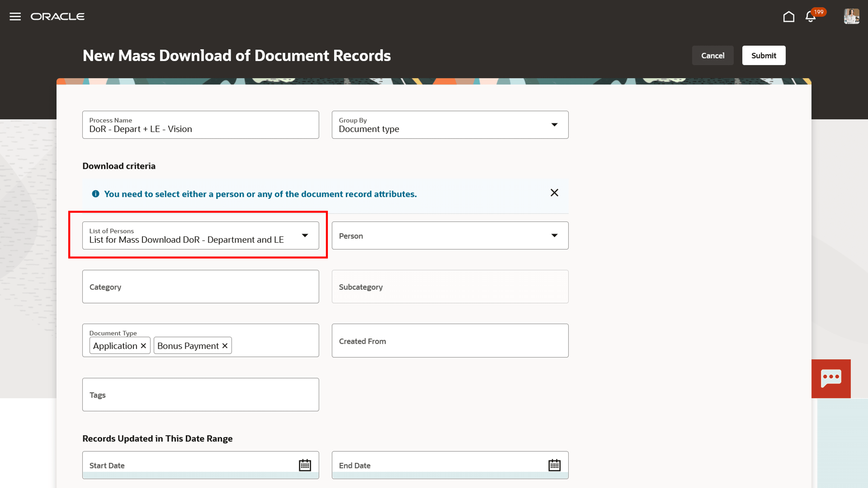The image size is (868, 488).
Task: Dismiss the info message banner
Action: (554, 193)
